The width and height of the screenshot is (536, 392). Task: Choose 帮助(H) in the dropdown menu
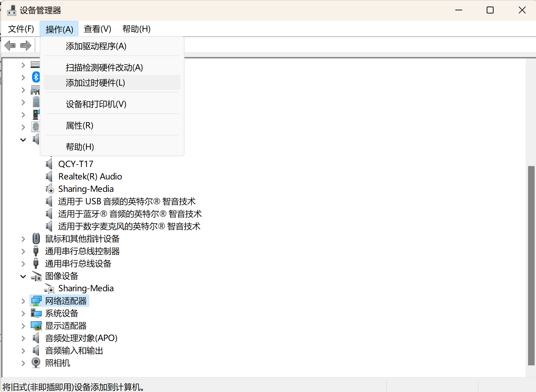coord(112,147)
